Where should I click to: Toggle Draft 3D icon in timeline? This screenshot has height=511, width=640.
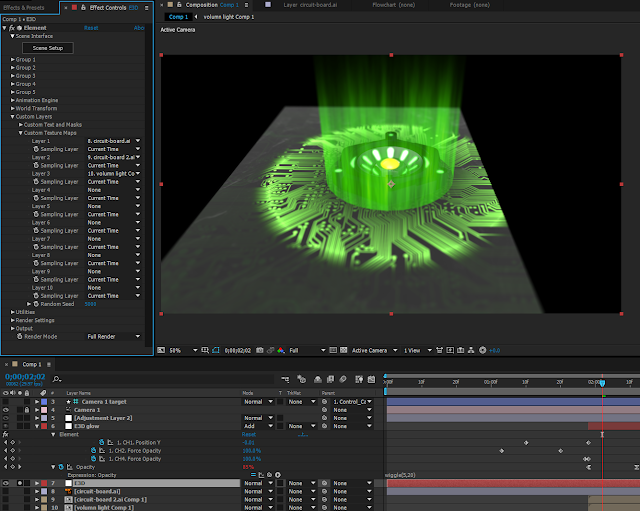point(302,380)
